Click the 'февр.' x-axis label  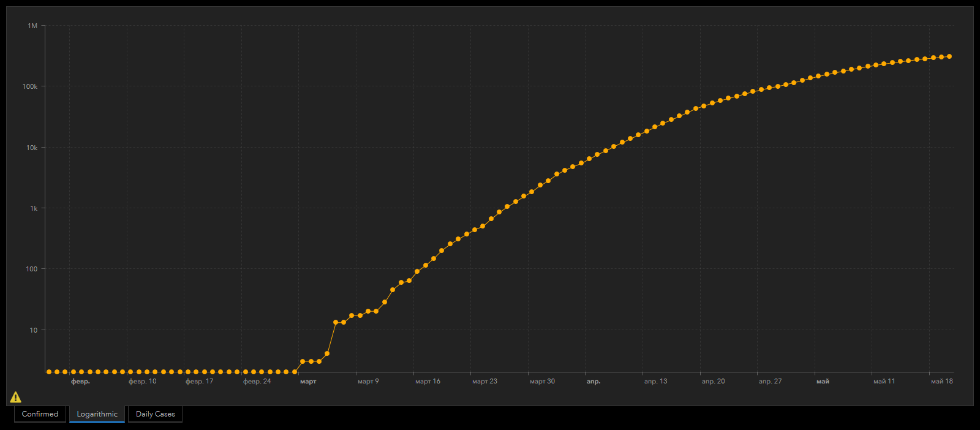pos(80,381)
